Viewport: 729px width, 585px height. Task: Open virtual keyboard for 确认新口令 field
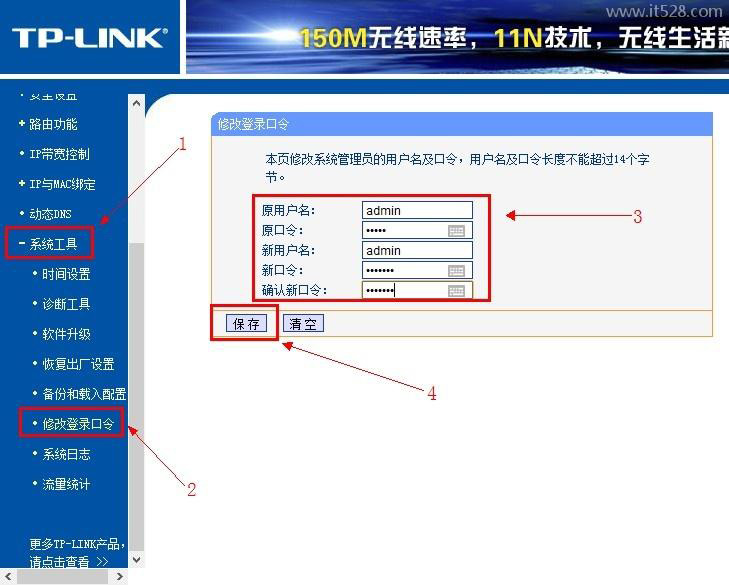coord(456,291)
